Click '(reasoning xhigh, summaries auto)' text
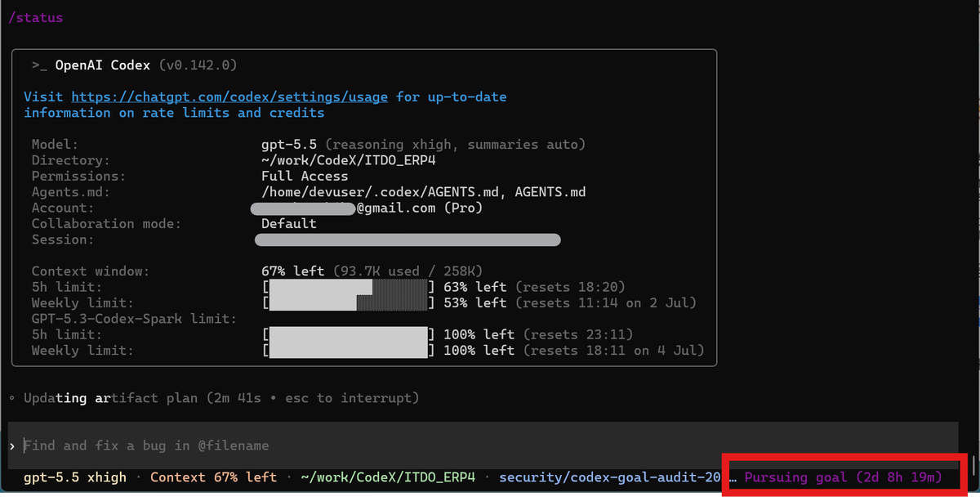This screenshot has height=497, width=980. [456, 145]
